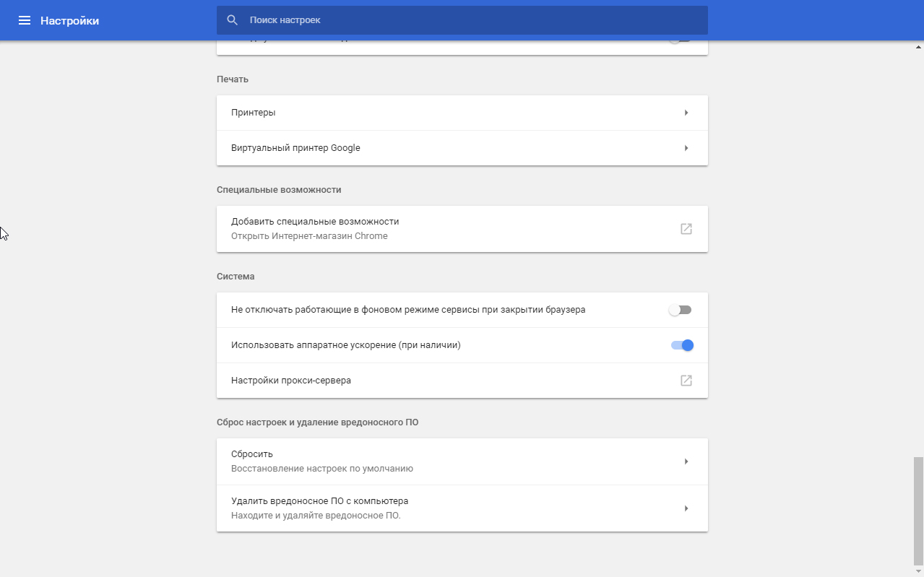The width and height of the screenshot is (924, 577).
Task: Open the main menu hamburger icon
Action: click(25, 20)
